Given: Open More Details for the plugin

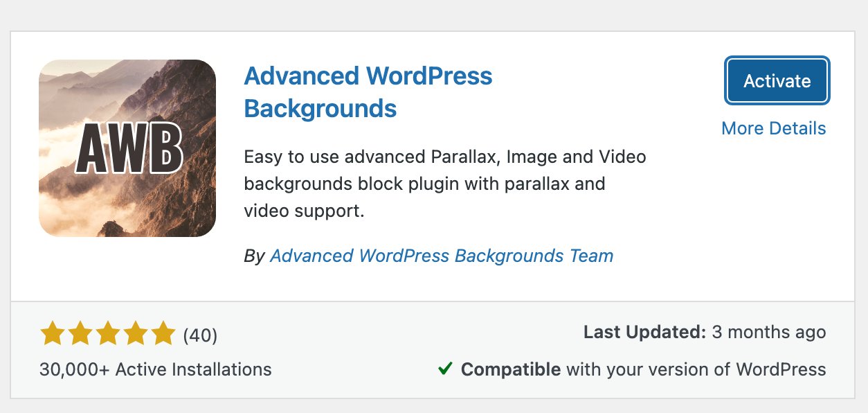Looking at the screenshot, I should 773,128.
